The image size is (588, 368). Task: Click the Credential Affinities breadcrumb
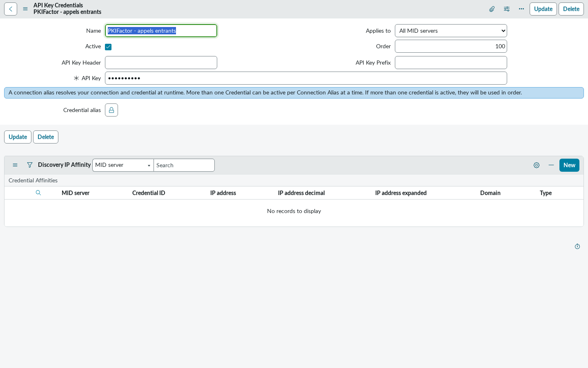click(x=33, y=180)
